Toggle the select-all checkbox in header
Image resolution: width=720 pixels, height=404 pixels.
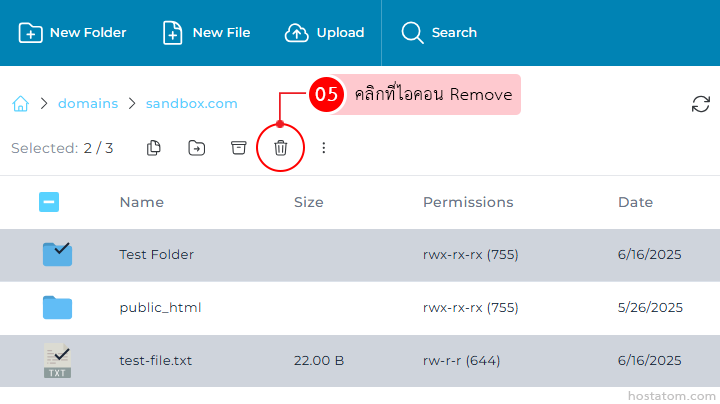pyautogui.click(x=49, y=202)
